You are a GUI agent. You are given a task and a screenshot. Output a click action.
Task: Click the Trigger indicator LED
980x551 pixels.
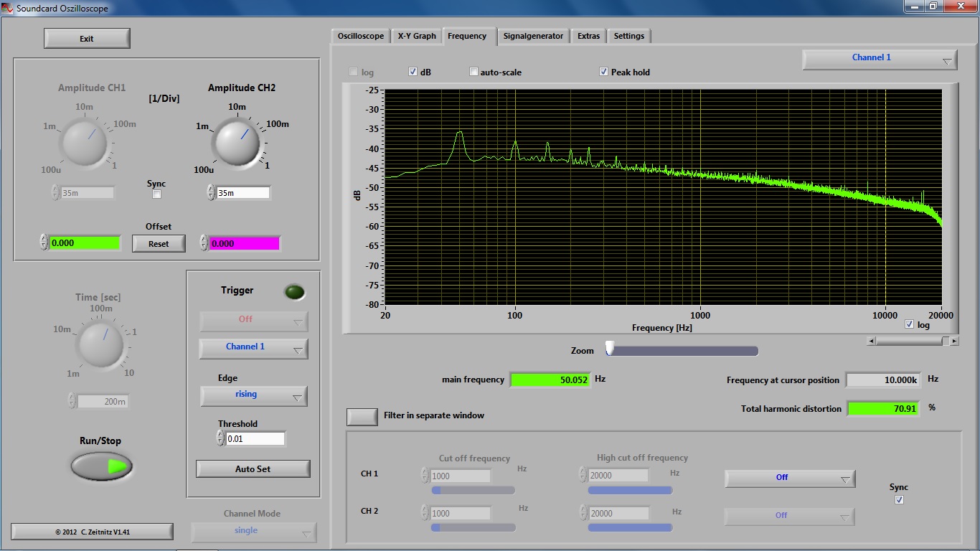coord(294,292)
